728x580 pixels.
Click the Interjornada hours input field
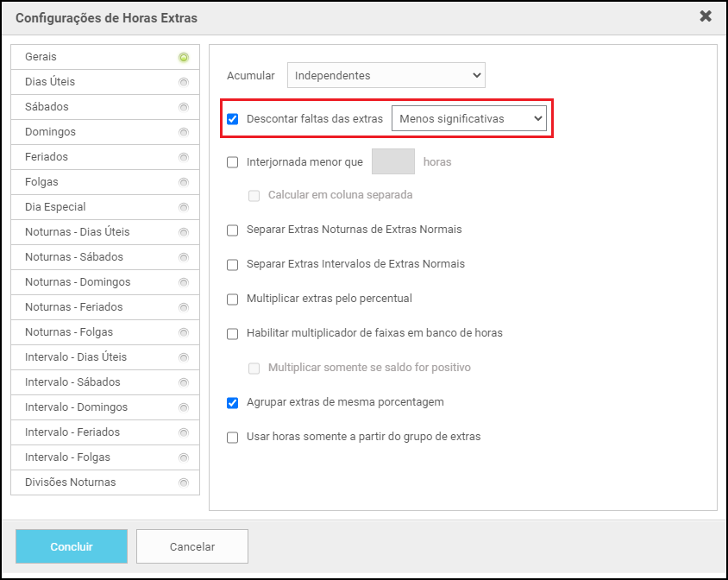point(392,162)
